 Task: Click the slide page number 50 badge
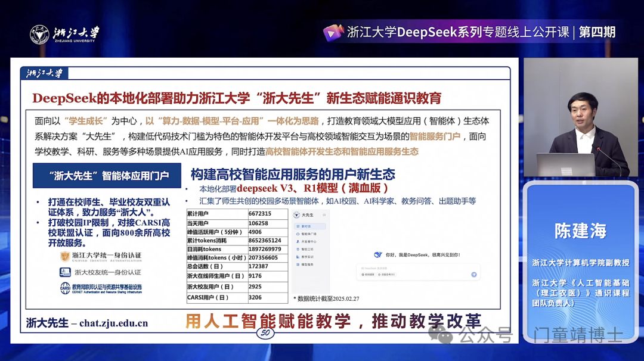pos(265,333)
